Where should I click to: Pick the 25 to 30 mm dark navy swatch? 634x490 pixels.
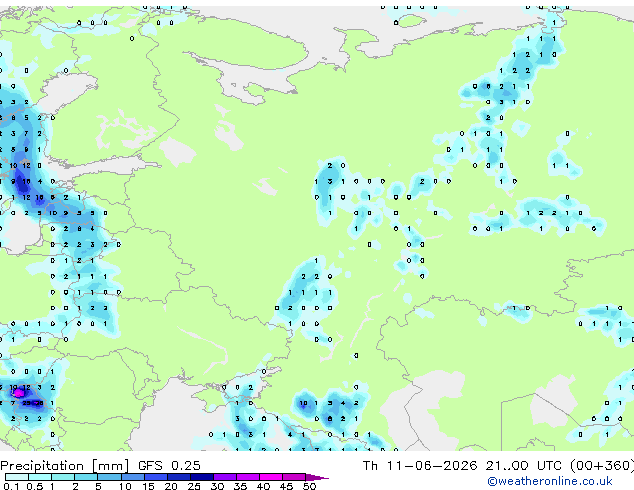(x=202, y=477)
